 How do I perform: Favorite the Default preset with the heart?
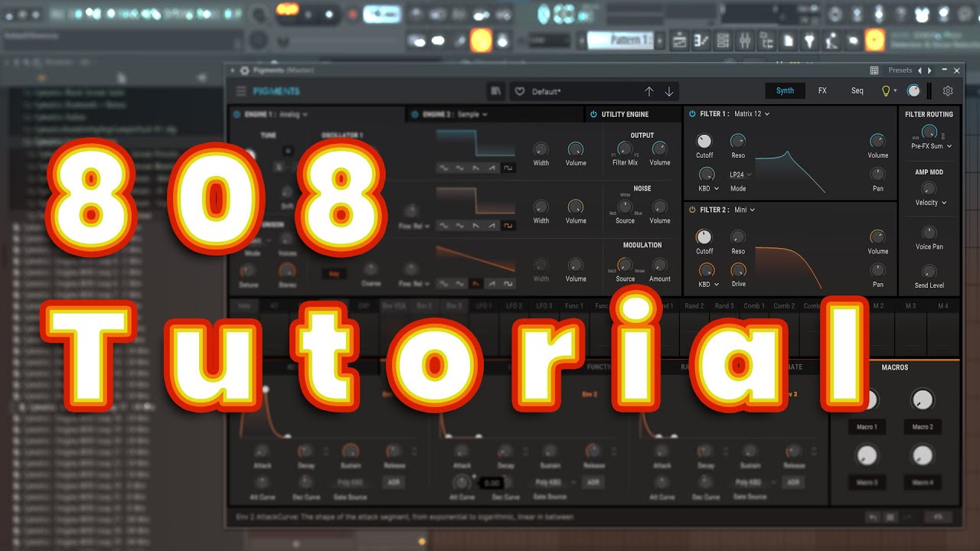(x=520, y=91)
